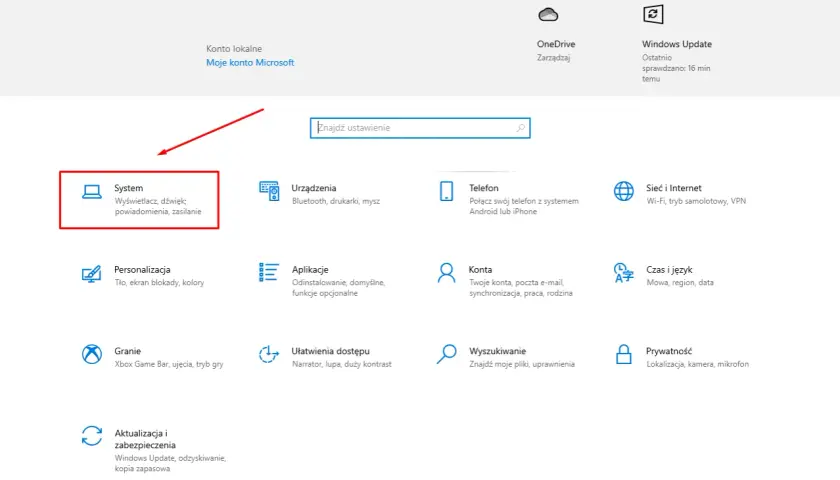The image size is (840, 480).
Task: Click the Aplikacje category title
Action: [x=310, y=269]
